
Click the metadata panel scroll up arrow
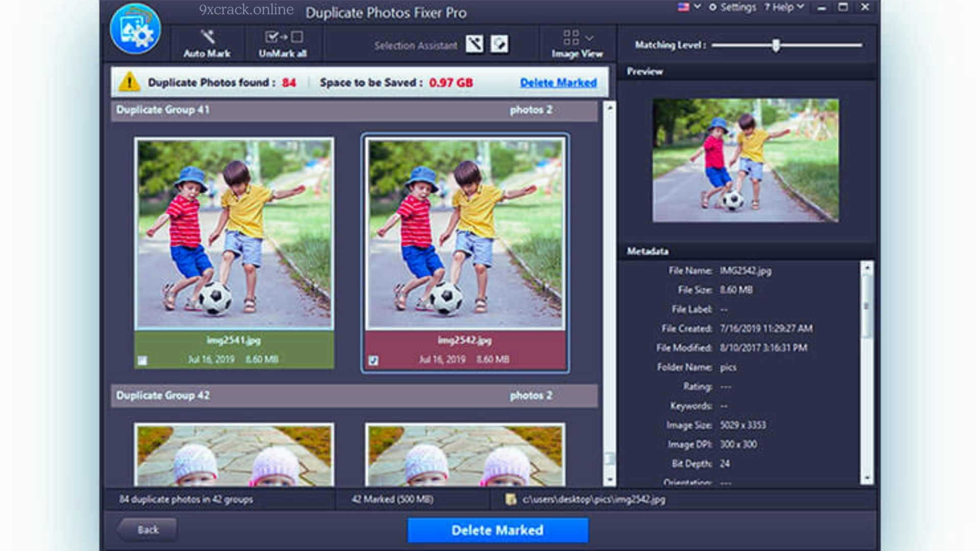click(x=867, y=267)
